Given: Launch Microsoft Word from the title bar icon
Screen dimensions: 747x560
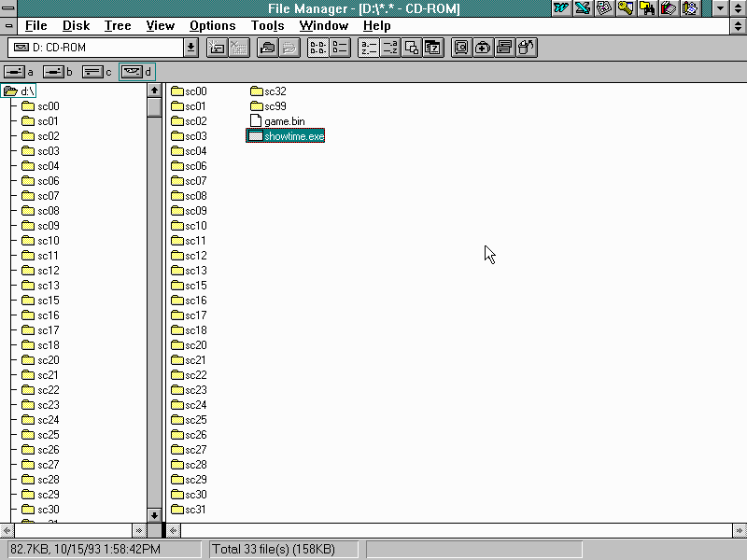Looking at the screenshot, I should tap(561, 8).
